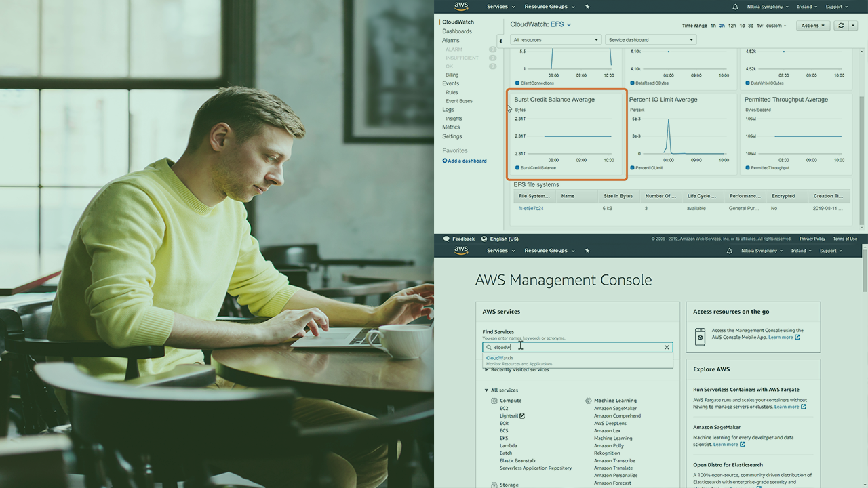Click the AWS logo in the top navigation bar

pos(461,6)
